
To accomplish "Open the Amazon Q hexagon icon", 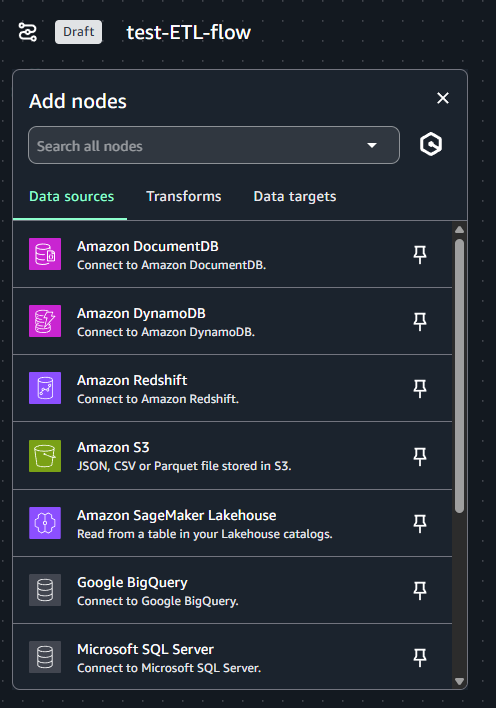I will point(431,144).
